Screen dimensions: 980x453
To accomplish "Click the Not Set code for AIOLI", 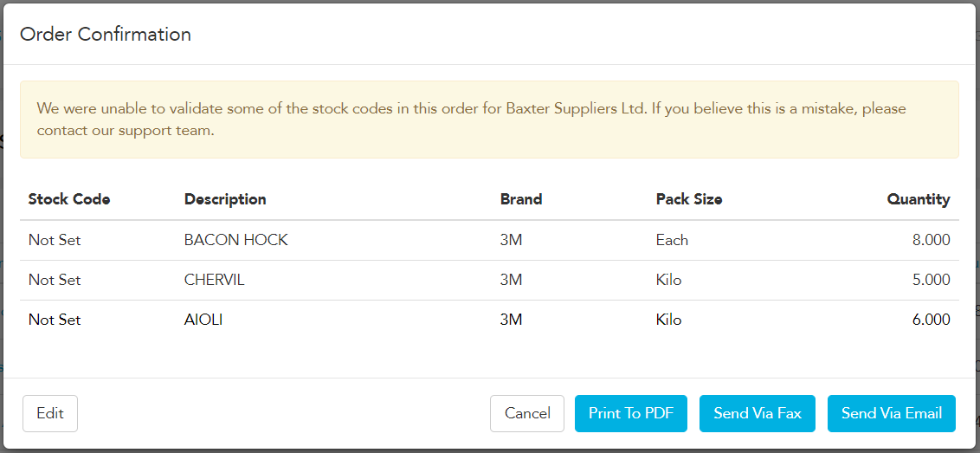I will [x=55, y=320].
